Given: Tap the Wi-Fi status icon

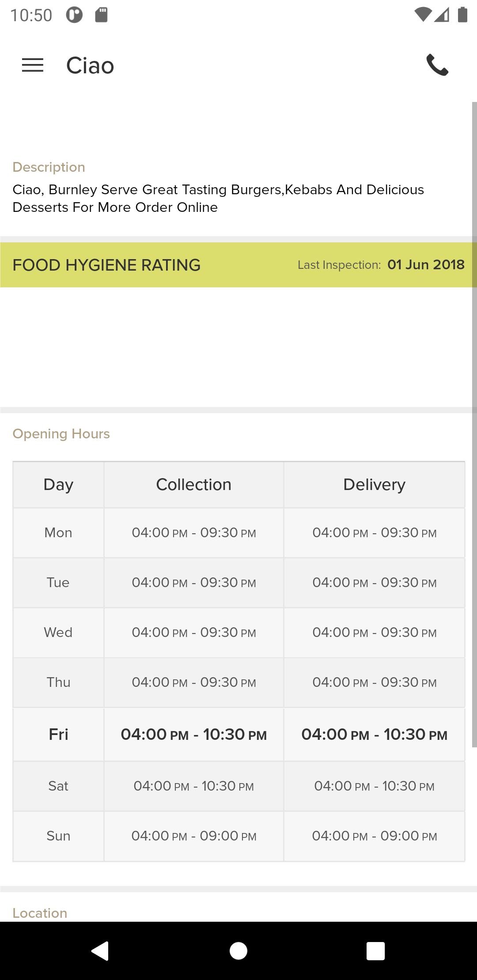Looking at the screenshot, I should [x=423, y=15].
